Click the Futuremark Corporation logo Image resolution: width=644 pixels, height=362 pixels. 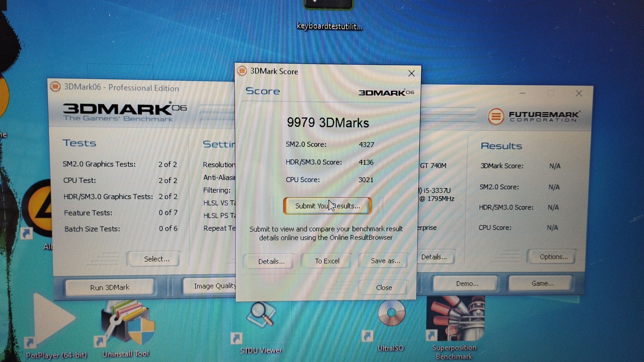click(x=533, y=116)
